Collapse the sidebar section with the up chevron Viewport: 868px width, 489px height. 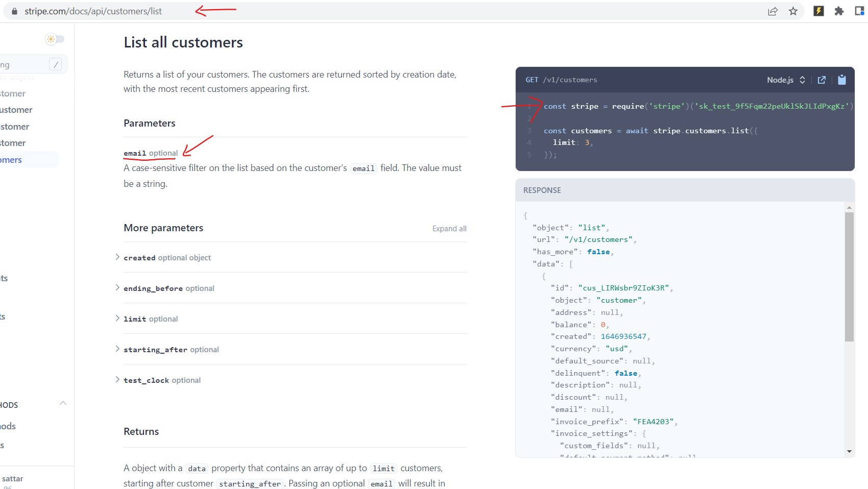tap(63, 403)
